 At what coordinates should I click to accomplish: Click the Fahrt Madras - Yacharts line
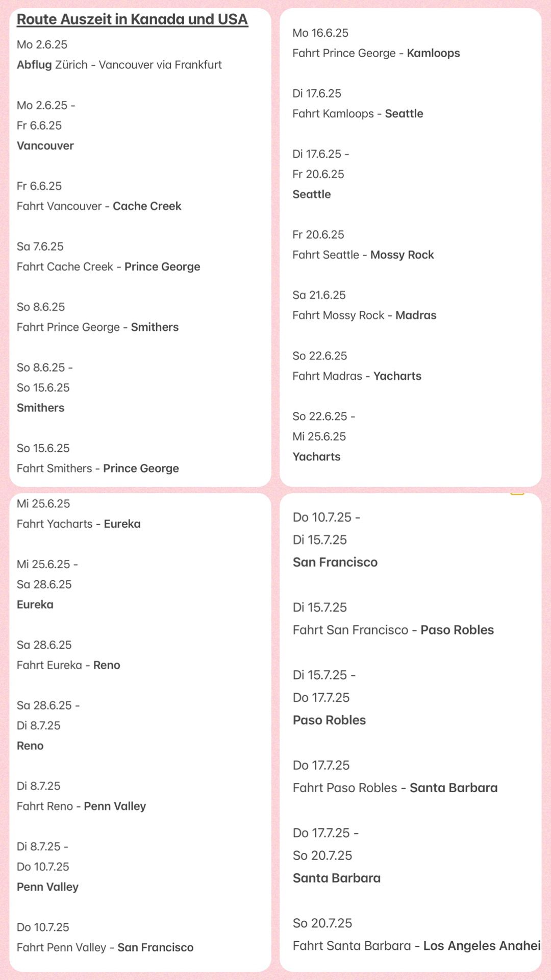click(357, 376)
